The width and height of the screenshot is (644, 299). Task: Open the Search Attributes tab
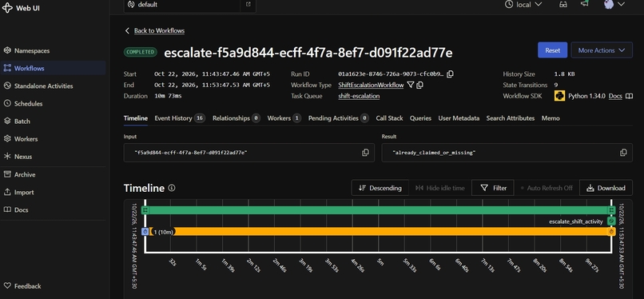point(511,118)
